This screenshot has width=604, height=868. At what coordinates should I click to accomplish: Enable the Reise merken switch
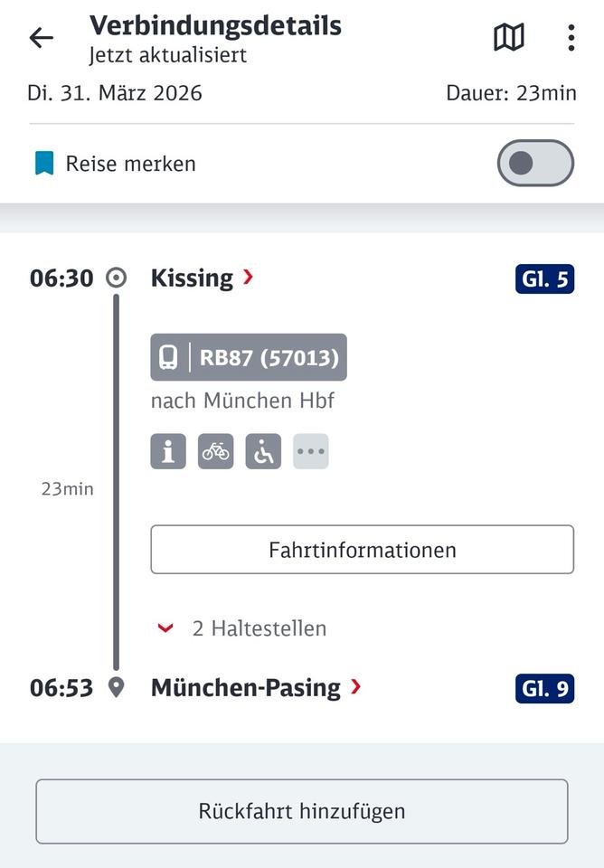pyautogui.click(x=535, y=164)
